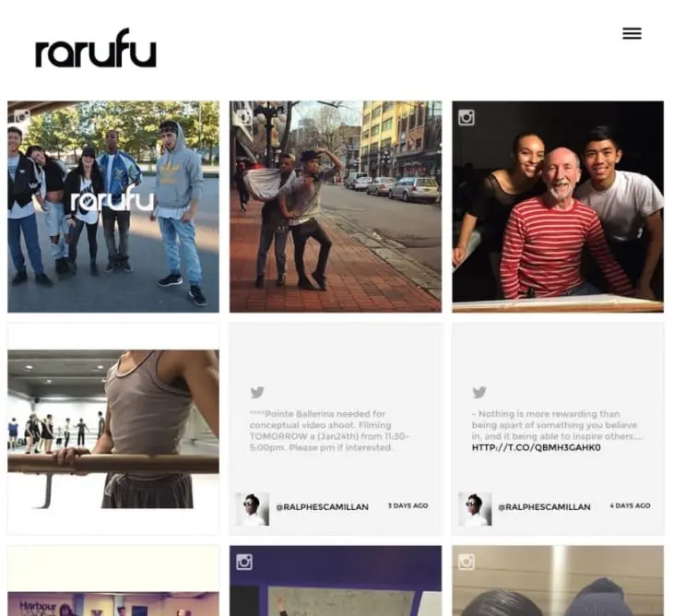Click the Pointe Ballerina tweet text
The width and height of the screenshot is (673, 616).
pos(329,431)
